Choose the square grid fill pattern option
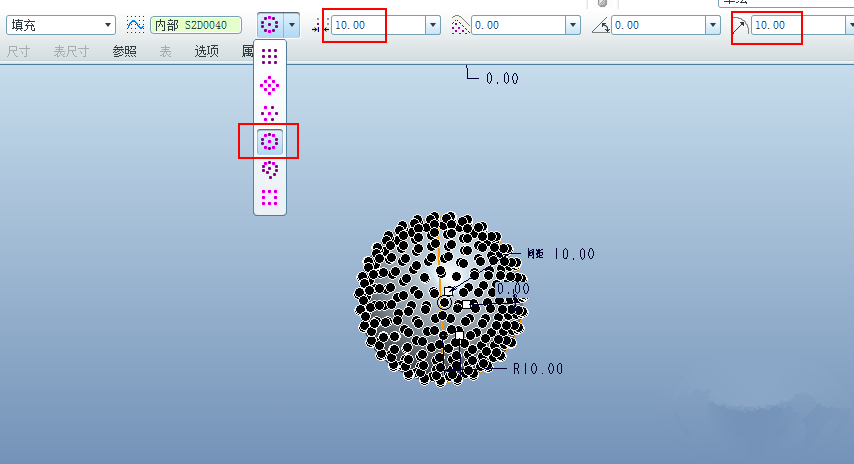854x464 pixels. (x=270, y=57)
